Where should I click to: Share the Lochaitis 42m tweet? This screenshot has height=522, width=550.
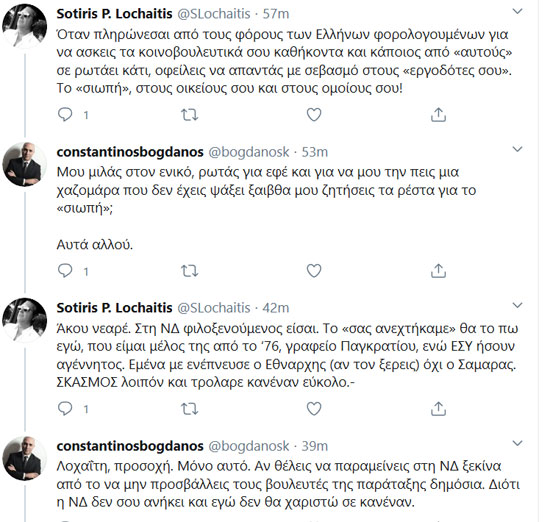coord(438,409)
